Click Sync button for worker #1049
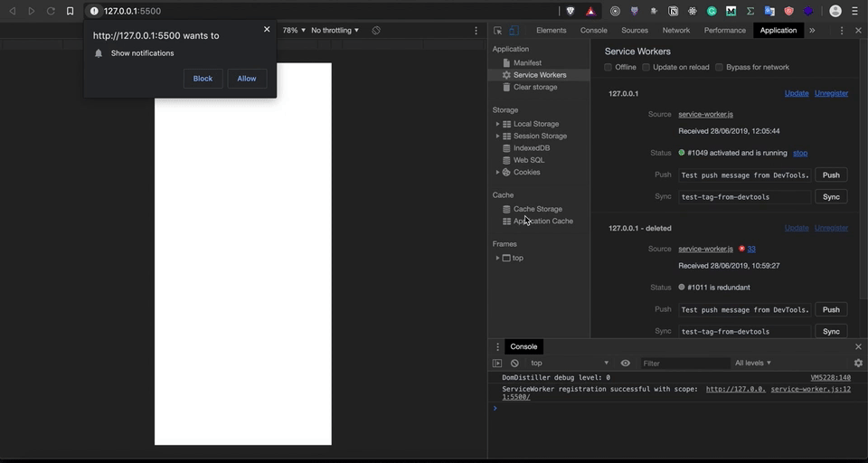868x463 pixels. tap(831, 196)
